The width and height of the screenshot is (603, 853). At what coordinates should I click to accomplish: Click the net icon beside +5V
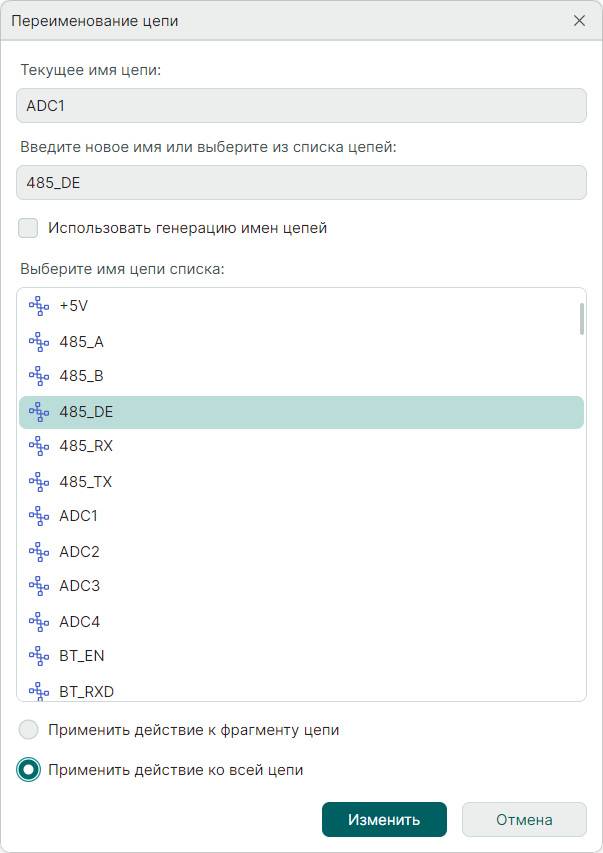(39, 306)
